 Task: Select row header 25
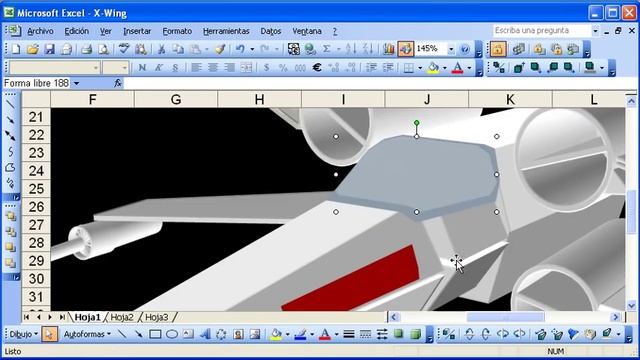click(x=36, y=189)
